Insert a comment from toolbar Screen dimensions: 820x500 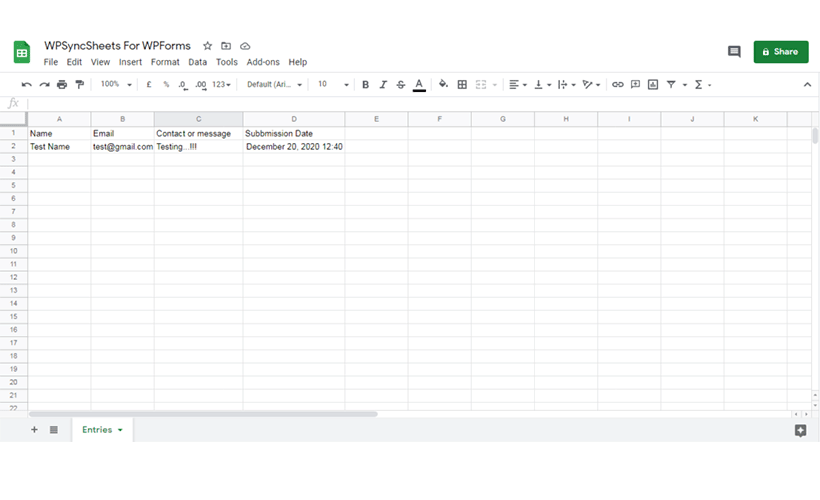(635, 84)
